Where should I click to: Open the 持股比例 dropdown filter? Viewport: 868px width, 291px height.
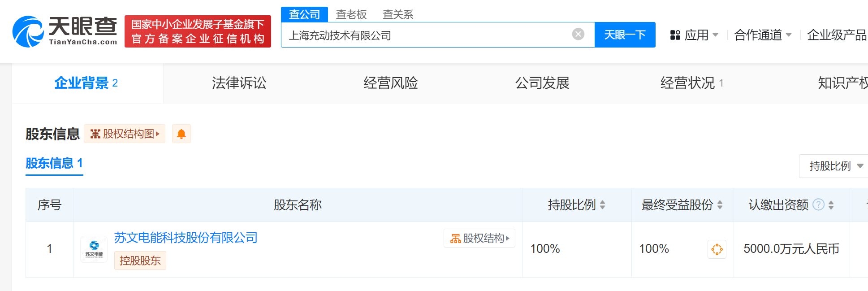point(835,166)
